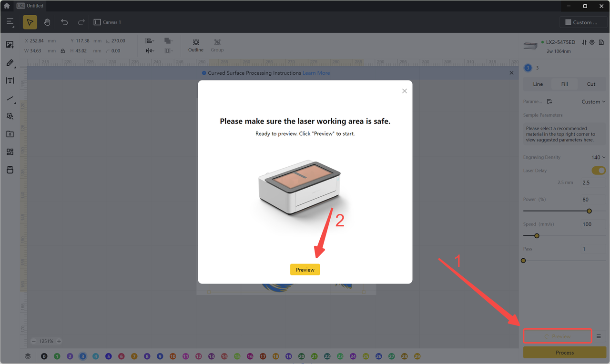Image resolution: width=610 pixels, height=364 pixels.
Task: Click the hand pan tool
Action: coord(47,22)
